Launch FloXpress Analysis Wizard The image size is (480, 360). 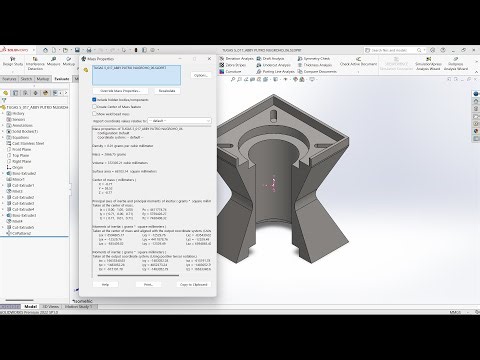(456, 63)
